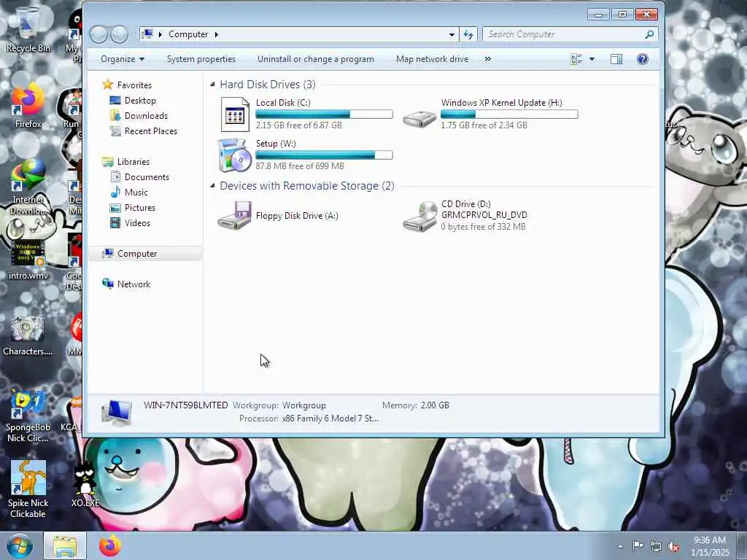Image resolution: width=747 pixels, height=560 pixels.
Task: Expand the arrow before Computer in address bar
Action: pyautogui.click(x=160, y=34)
